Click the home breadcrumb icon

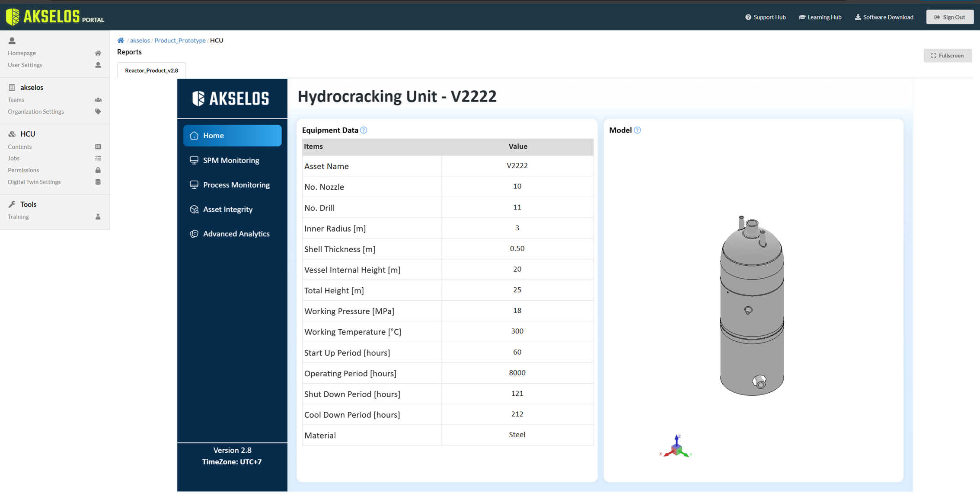pyautogui.click(x=121, y=40)
